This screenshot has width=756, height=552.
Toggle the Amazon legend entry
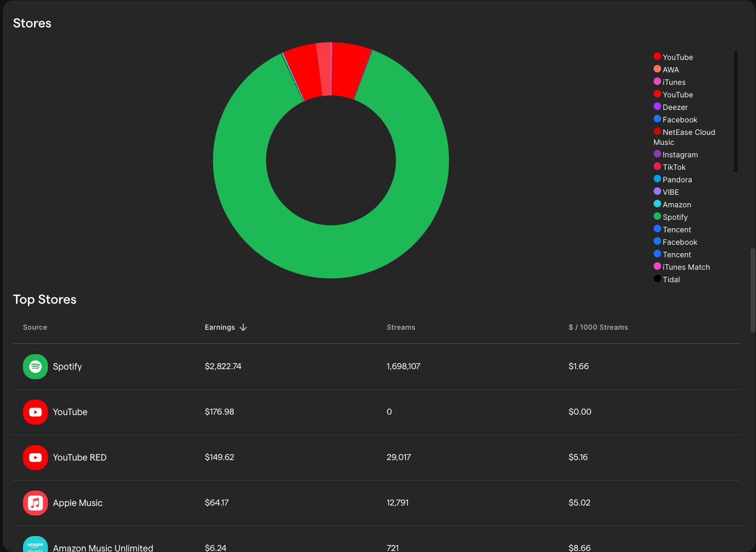click(x=672, y=204)
